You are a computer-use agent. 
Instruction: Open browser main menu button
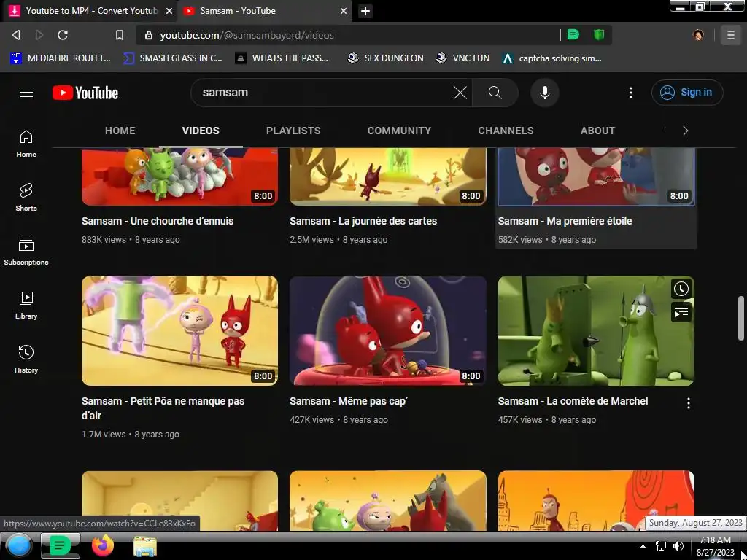tap(730, 35)
